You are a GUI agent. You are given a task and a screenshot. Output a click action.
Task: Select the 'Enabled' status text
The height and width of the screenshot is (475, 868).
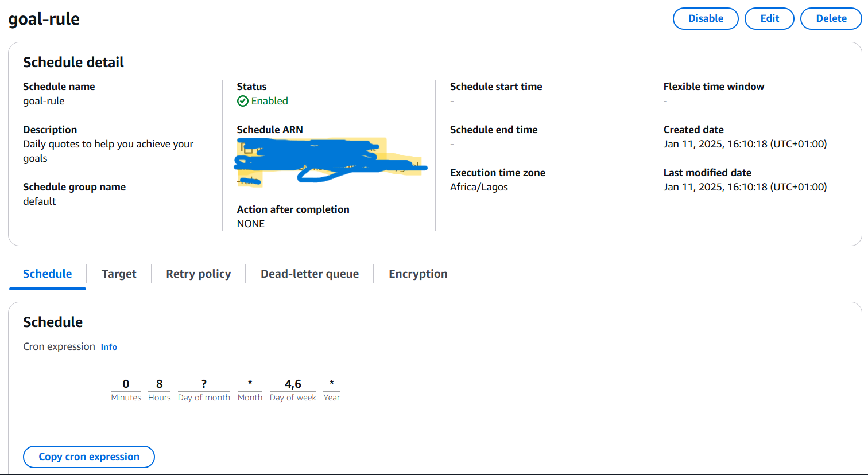click(x=270, y=101)
